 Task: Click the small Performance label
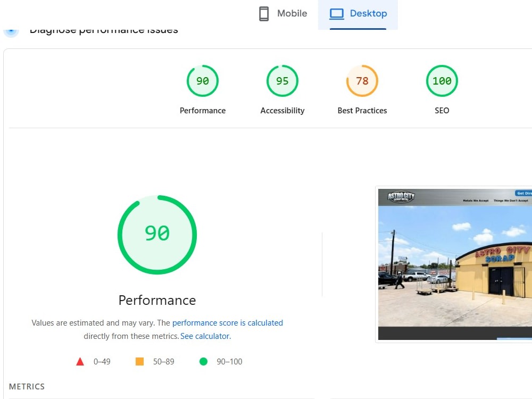point(203,111)
